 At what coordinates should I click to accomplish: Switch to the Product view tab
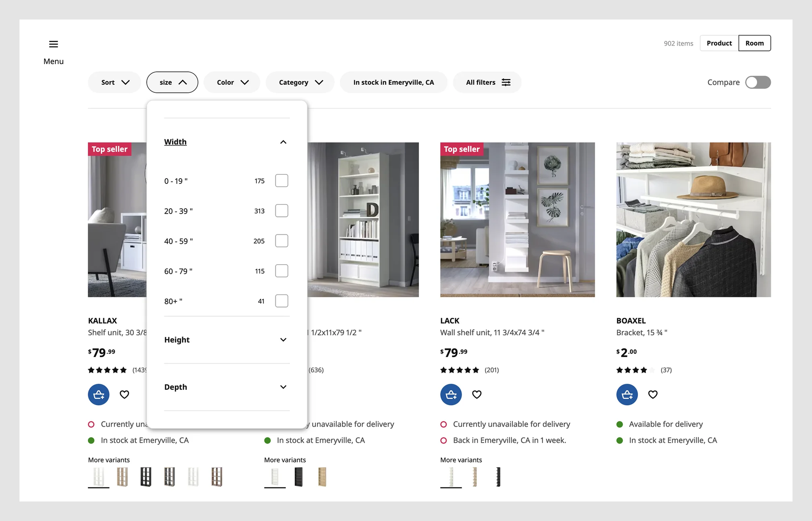pos(719,43)
